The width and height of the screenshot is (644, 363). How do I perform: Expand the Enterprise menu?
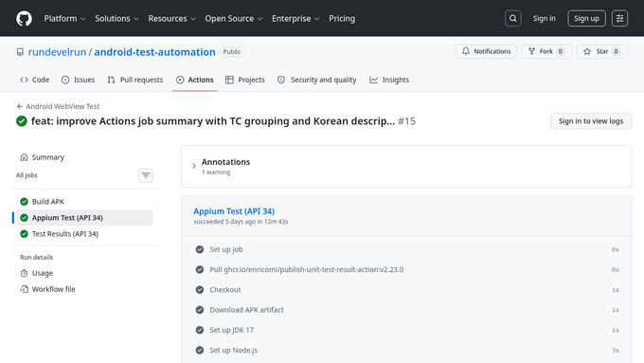[x=295, y=19]
